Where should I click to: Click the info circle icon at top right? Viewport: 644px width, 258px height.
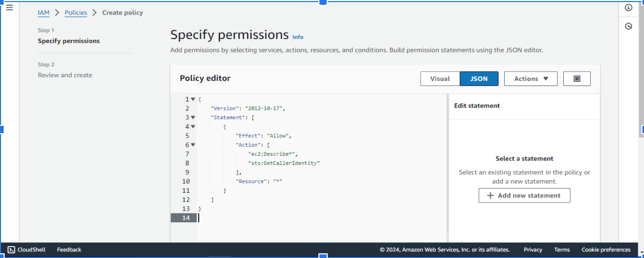click(x=628, y=8)
